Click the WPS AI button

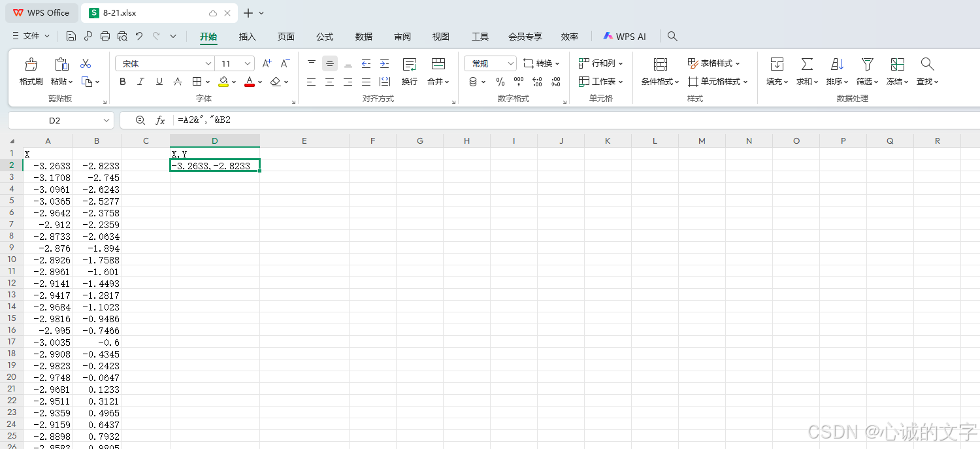tap(624, 37)
